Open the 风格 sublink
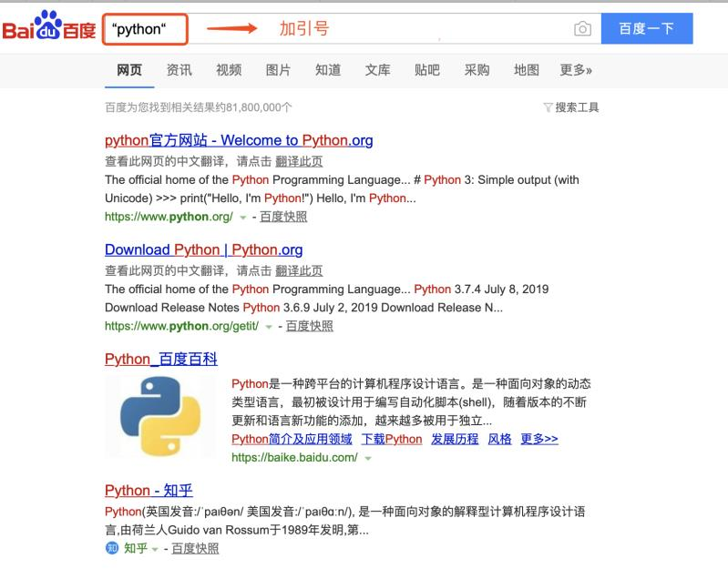The image size is (728, 569). [x=499, y=439]
